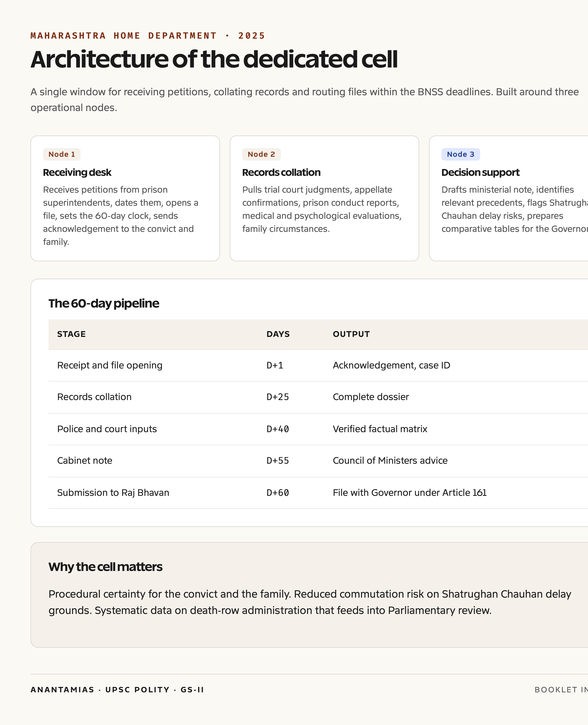Select the blue 'Node 3' badge

(x=460, y=154)
